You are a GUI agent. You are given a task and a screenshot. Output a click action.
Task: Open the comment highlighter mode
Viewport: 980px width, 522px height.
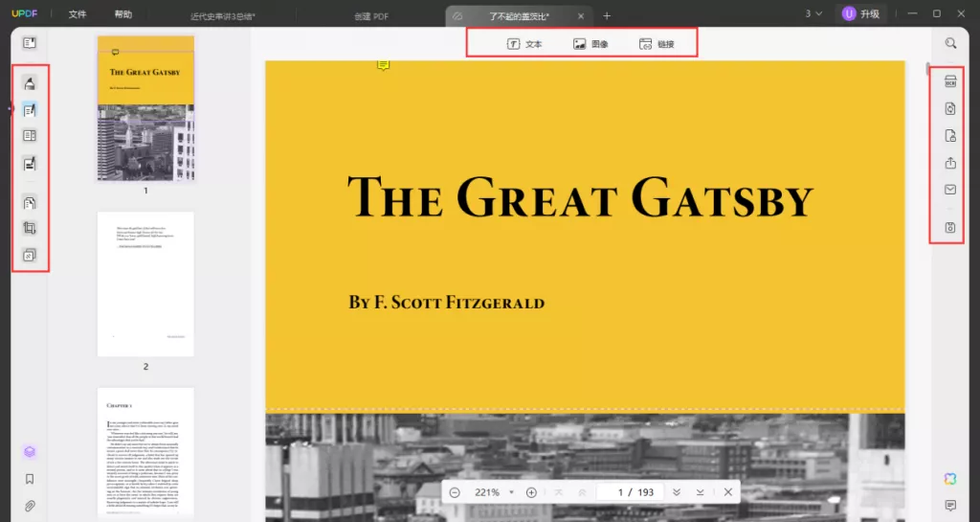(30, 83)
